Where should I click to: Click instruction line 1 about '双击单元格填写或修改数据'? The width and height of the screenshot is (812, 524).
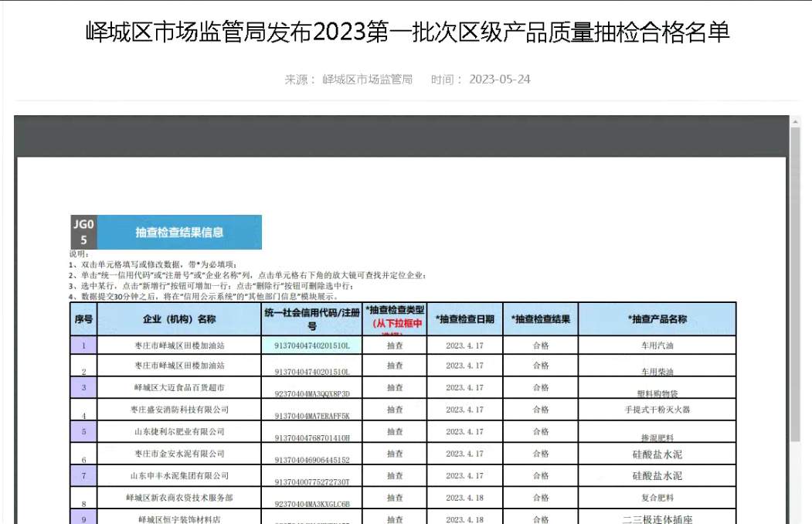[153, 264]
